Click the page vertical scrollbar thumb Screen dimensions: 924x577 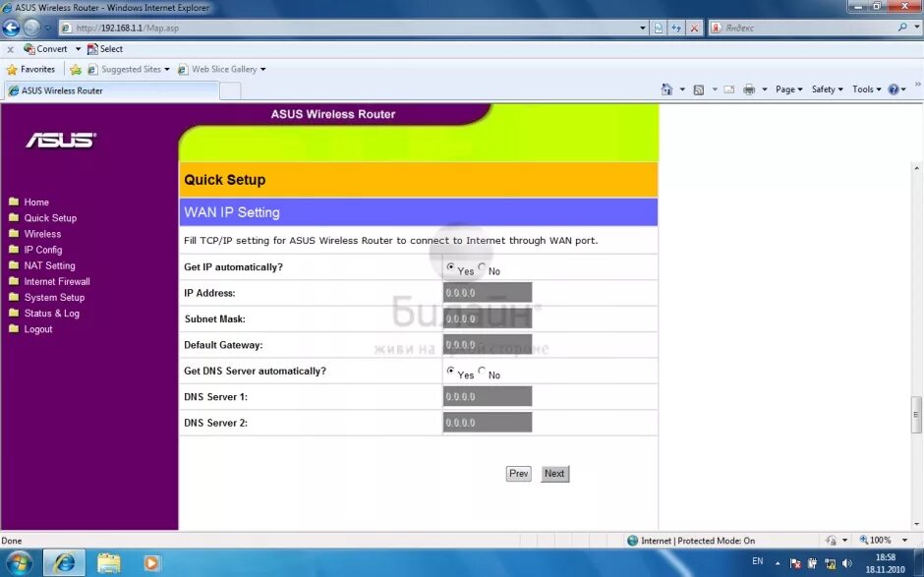click(916, 415)
